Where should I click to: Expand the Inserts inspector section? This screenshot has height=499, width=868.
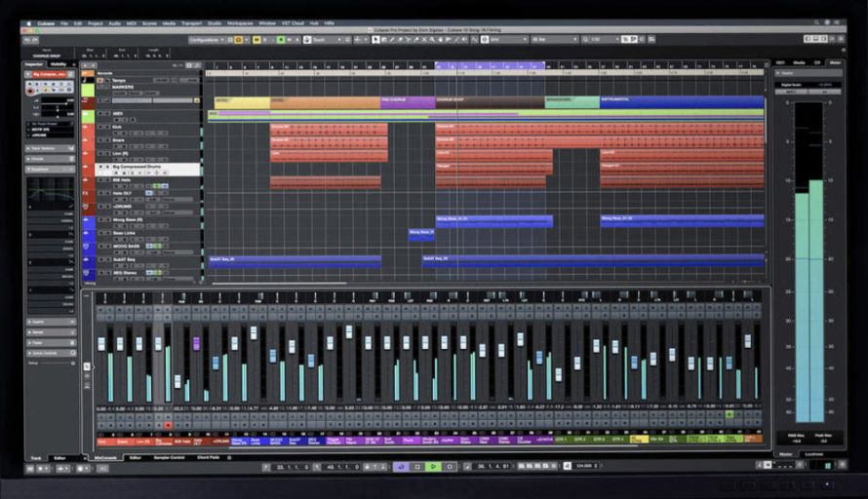coord(51,322)
